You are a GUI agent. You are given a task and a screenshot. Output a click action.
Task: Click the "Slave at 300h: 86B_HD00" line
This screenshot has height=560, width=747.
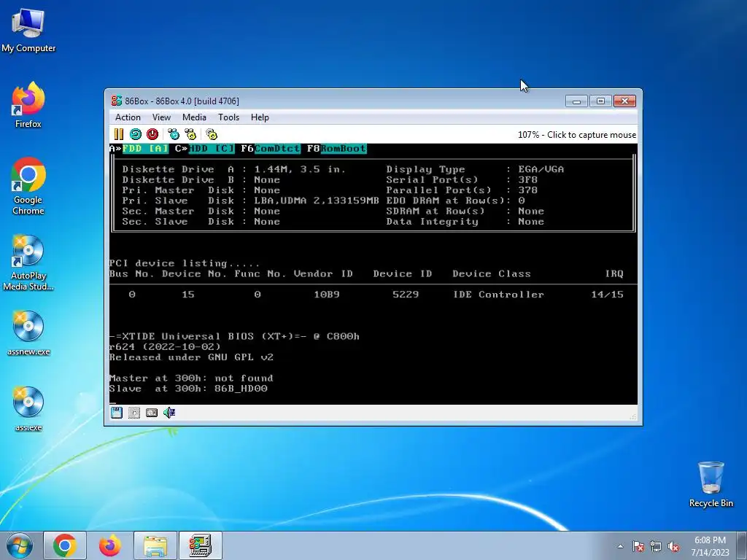[188, 389]
